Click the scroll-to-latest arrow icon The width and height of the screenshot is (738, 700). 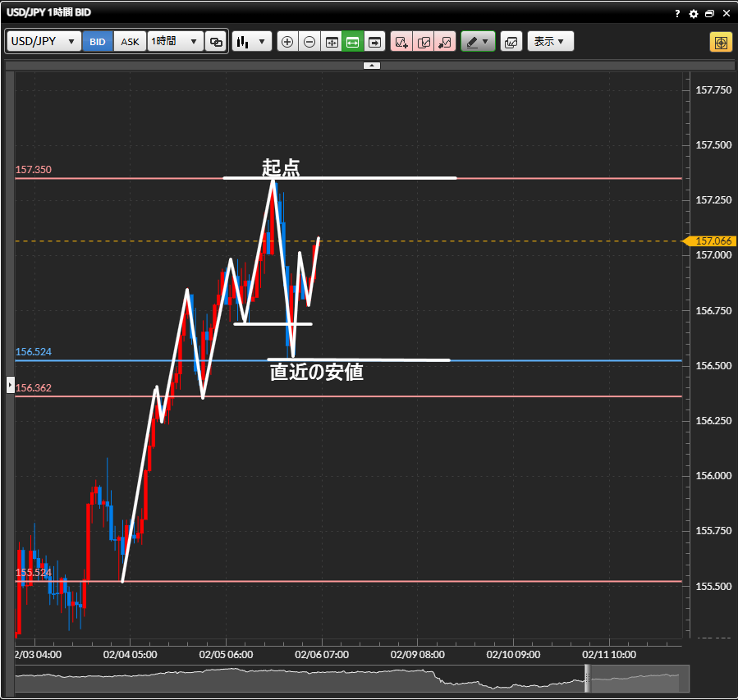coord(375,41)
